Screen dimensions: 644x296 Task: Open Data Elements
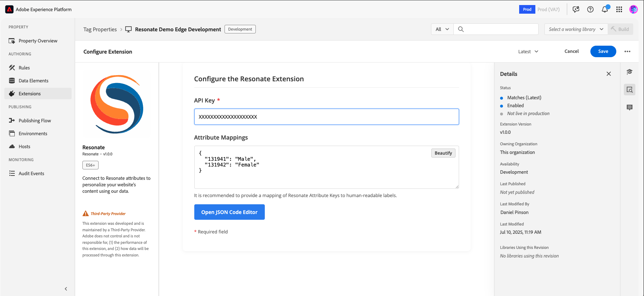[38, 81]
